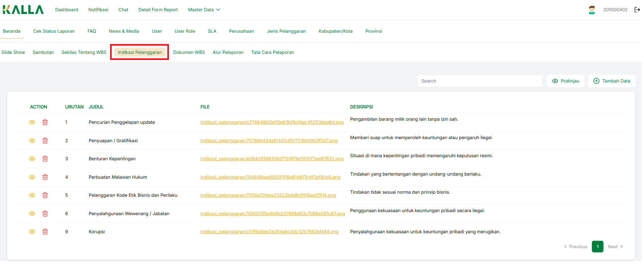The image size is (644, 267).
Task: Show details of Korupsi using eye icon
Action: click(32, 232)
